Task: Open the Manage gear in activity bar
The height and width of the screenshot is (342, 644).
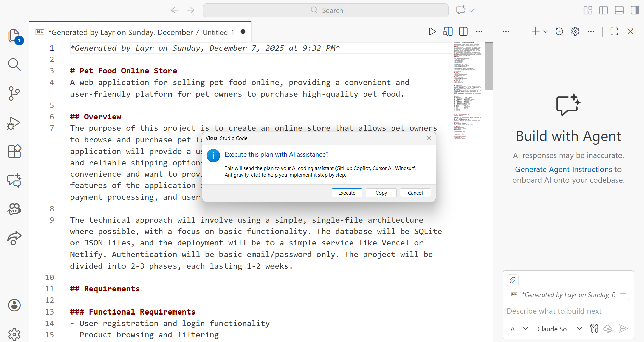Action: click(14, 334)
